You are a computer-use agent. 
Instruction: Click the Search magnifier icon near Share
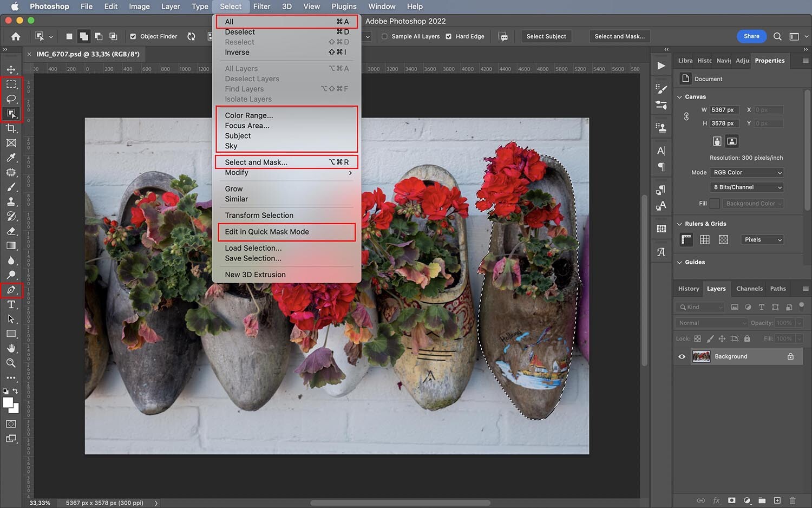pos(777,36)
